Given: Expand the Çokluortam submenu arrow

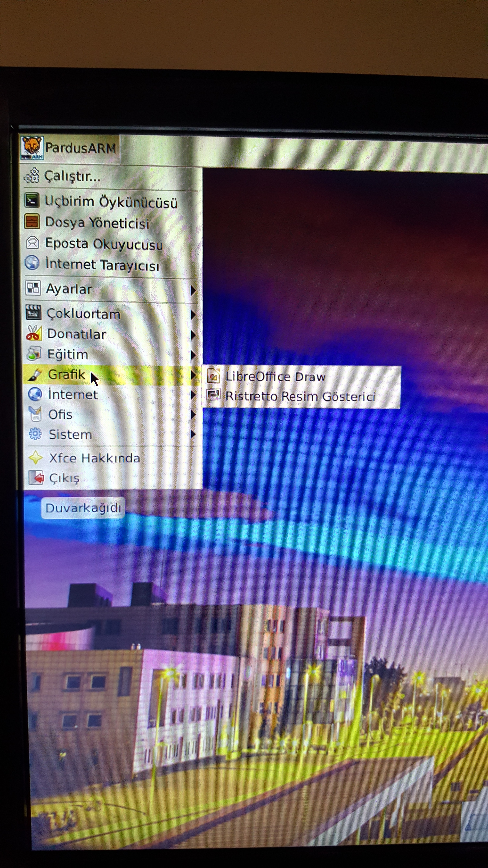Looking at the screenshot, I should coord(193,315).
